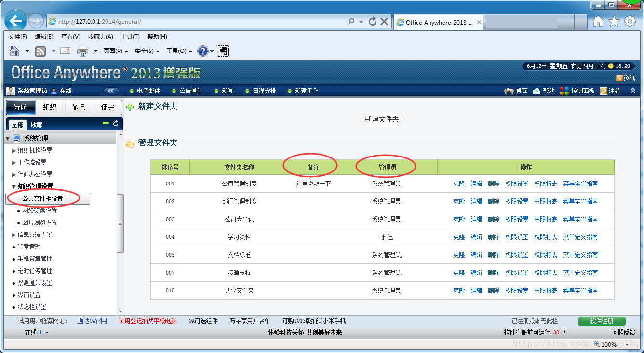644x353 pixels.
Task: Open 电子邮件 shortcut
Action: click(145, 91)
